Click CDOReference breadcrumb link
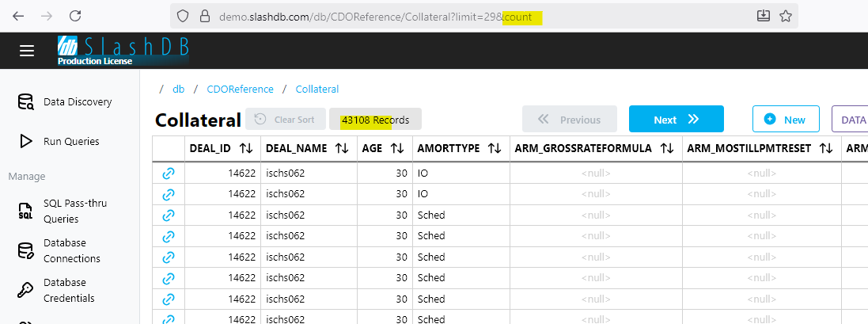The height and width of the screenshot is (324, 868). point(240,90)
